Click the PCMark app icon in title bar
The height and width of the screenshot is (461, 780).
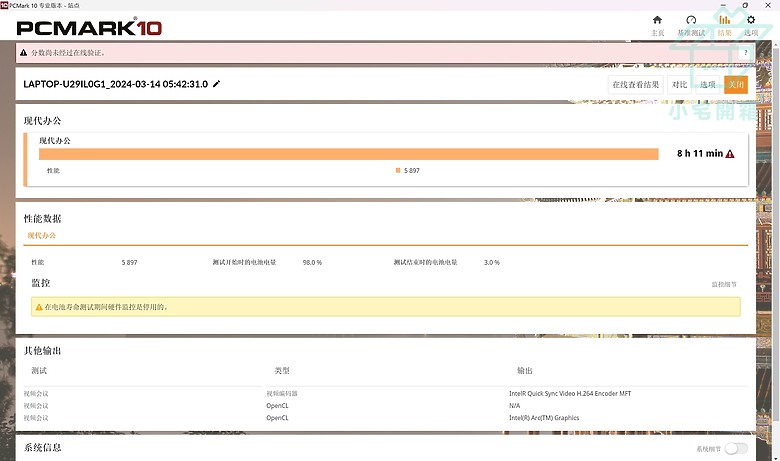pyautogui.click(x=4, y=5)
